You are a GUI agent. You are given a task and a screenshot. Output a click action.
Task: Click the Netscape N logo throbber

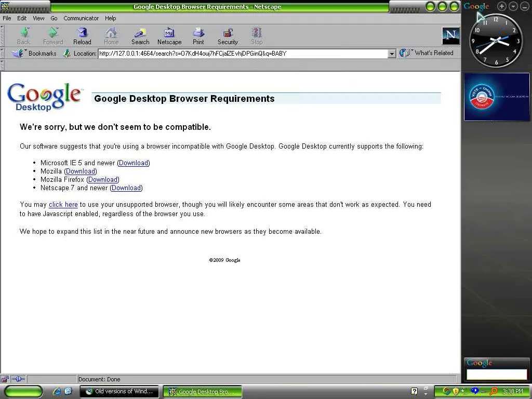coord(450,36)
